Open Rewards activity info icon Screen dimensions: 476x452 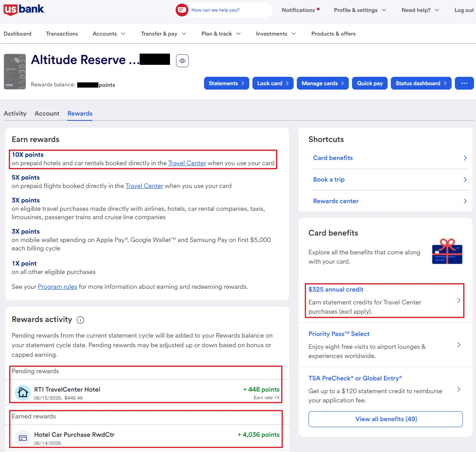tap(80, 320)
